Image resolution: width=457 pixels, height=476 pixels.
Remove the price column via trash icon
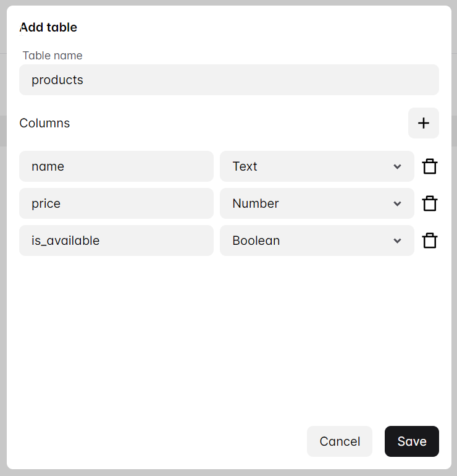pos(430,203)
